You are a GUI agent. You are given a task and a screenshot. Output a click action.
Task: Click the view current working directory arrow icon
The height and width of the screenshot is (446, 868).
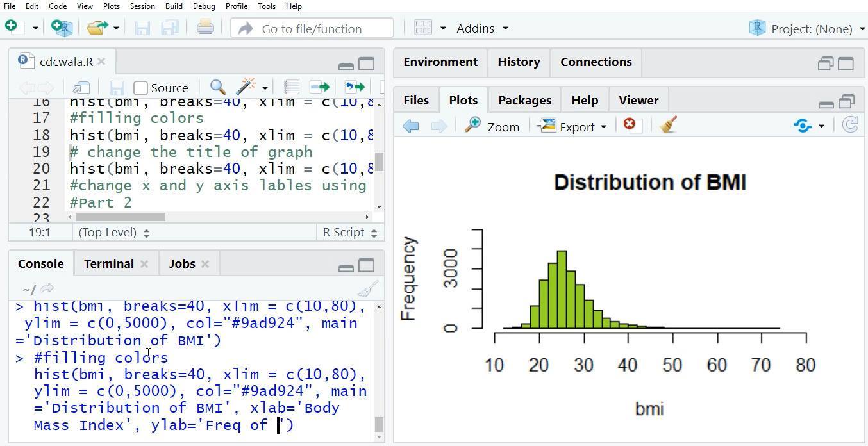pos(47,289)
